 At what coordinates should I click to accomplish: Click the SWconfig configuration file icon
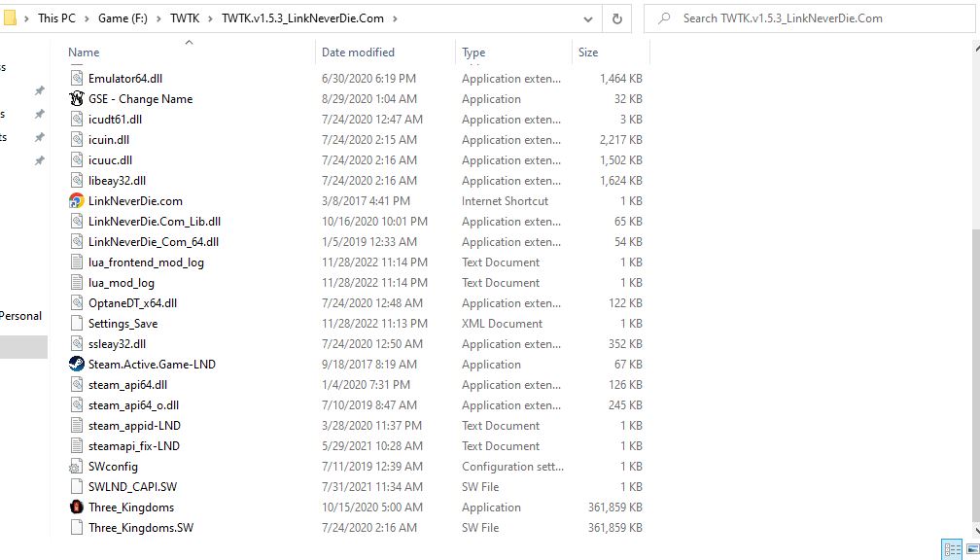pos(77,466)
